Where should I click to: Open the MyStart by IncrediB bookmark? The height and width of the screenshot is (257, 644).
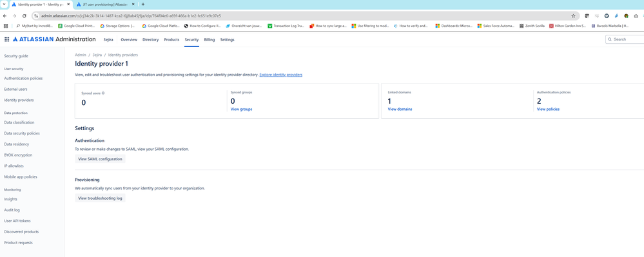[x=35, y=26]
